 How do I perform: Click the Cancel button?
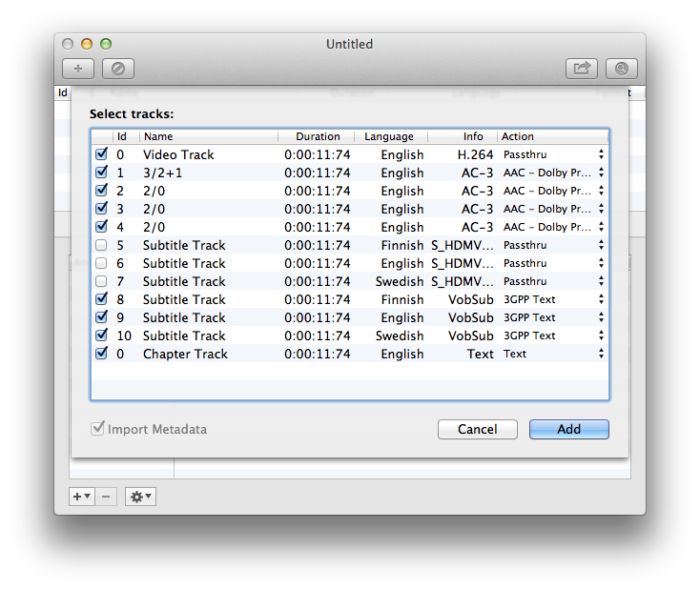[477, 429]
